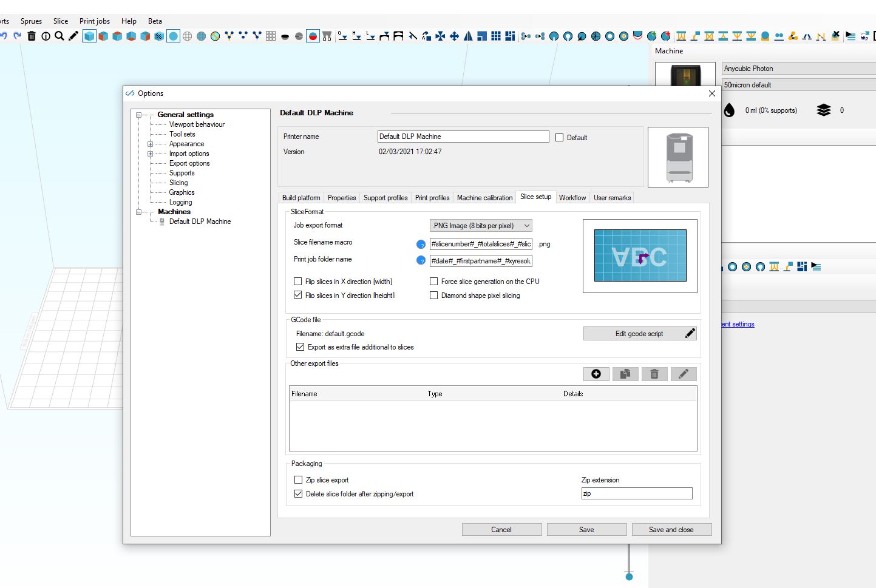Click the printer machine thumbnail image
The image size is (876, 588).
(x=677, y=157)
